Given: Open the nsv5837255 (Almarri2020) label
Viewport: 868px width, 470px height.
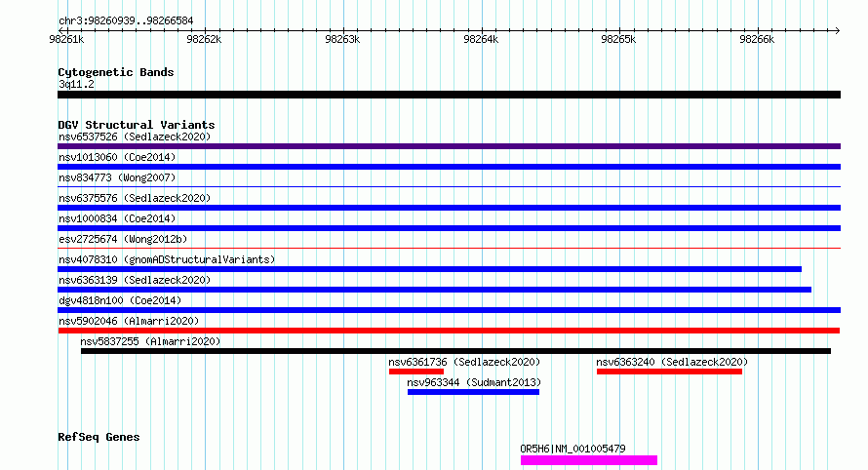Looking at the screenshot, I should [x=150, y=341].
